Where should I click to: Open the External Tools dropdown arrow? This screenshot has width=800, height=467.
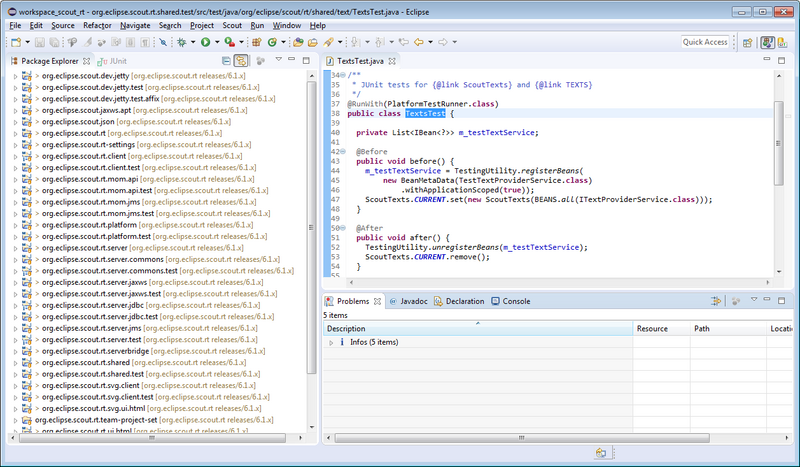pos(241,42)
